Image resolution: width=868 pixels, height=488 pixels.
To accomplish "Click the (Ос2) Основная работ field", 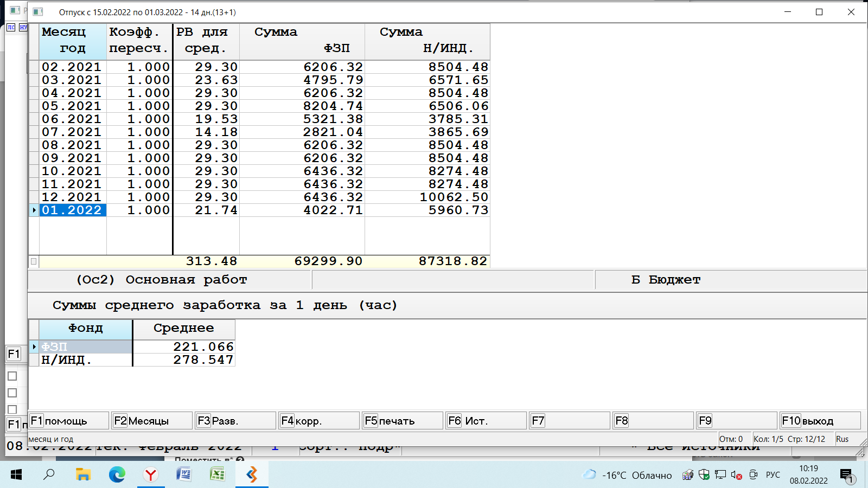I will click(170, 280).
